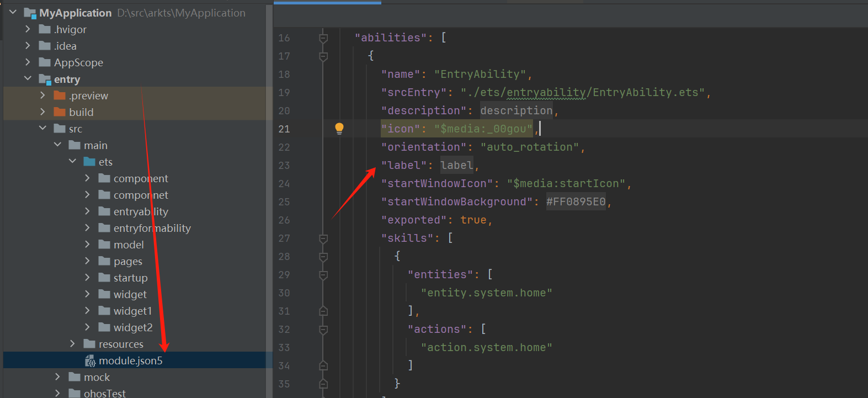Click the #FF0895E0 color value

click(576, 201)
